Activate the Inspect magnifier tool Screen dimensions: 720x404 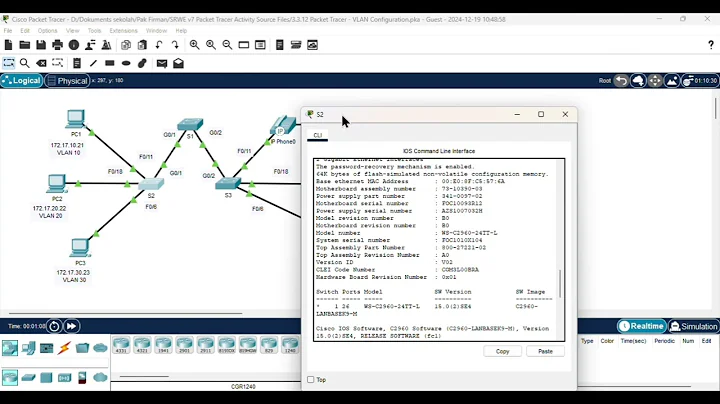[x=25, y=63]
